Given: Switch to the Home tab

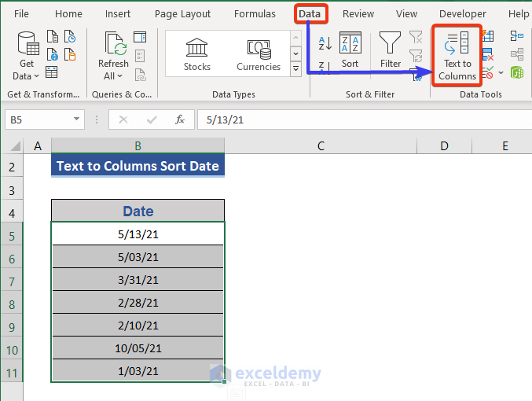Looking at the screenshot, I should 68,14.
